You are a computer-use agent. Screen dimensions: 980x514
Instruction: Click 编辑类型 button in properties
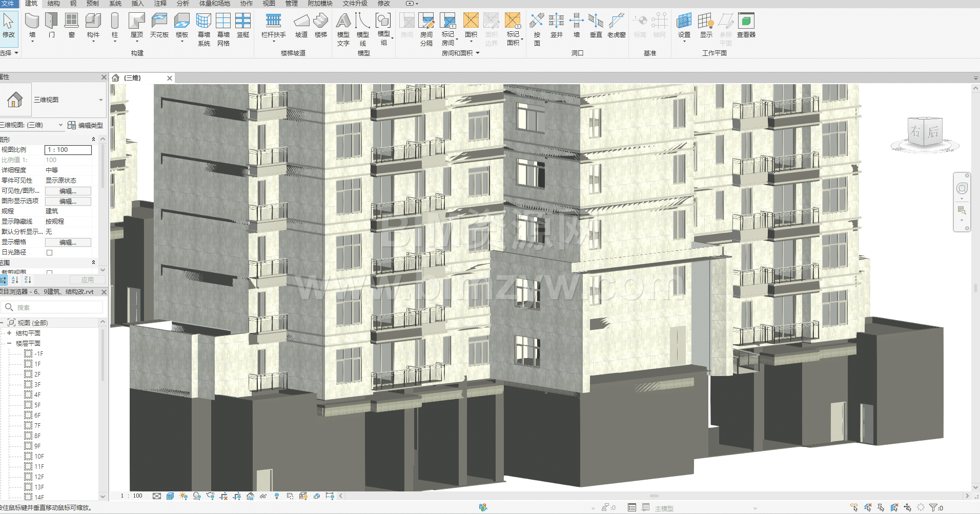point(86,125)
